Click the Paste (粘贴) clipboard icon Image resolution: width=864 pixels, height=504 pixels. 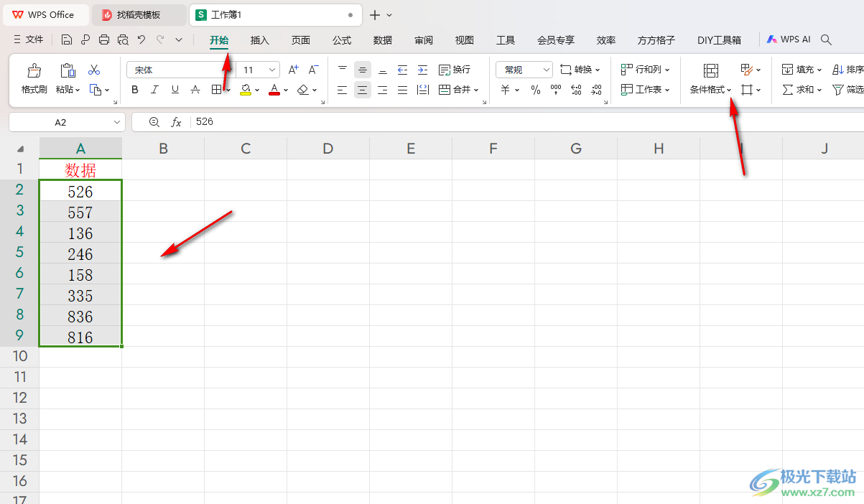pos(68,70)
